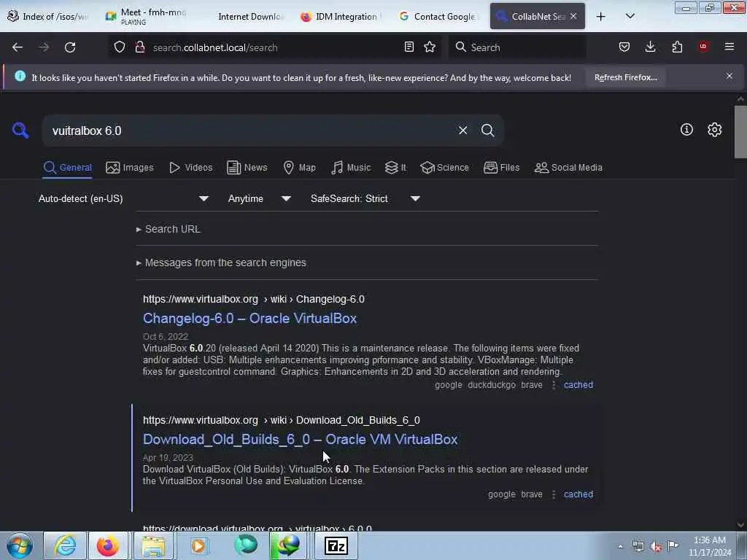Open tracking protection shield icon

pyautogui.click(x=120, y=47)
